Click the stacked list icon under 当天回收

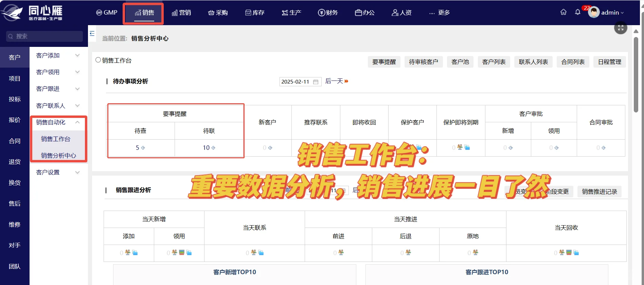pos(569,252)
